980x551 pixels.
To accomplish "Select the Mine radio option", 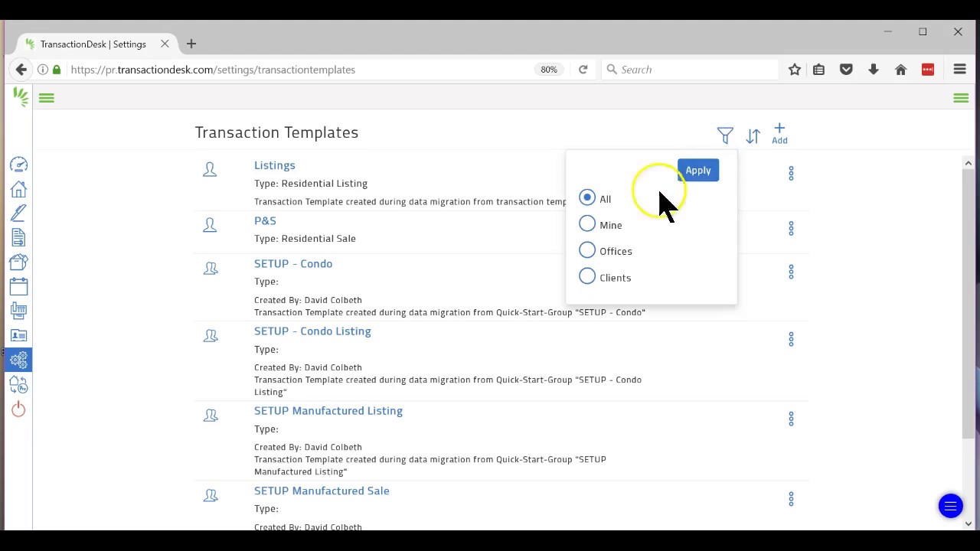I will pyautogui.click(x=587, y=223).
